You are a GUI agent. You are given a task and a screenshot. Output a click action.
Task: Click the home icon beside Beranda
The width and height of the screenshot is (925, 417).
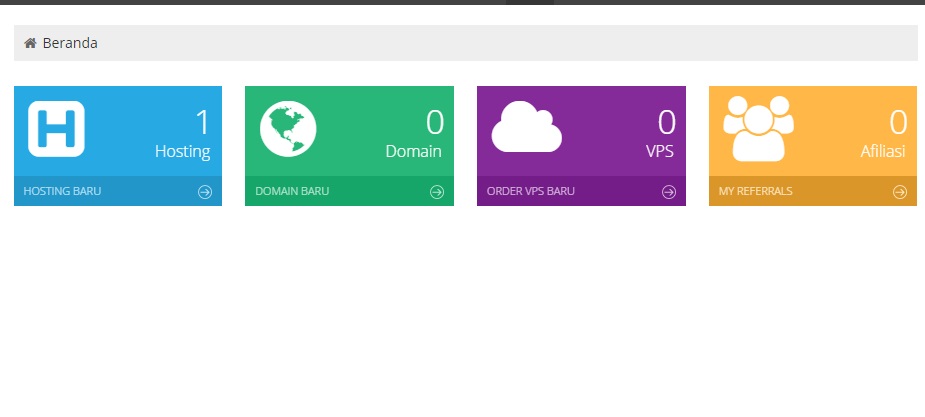30,43
